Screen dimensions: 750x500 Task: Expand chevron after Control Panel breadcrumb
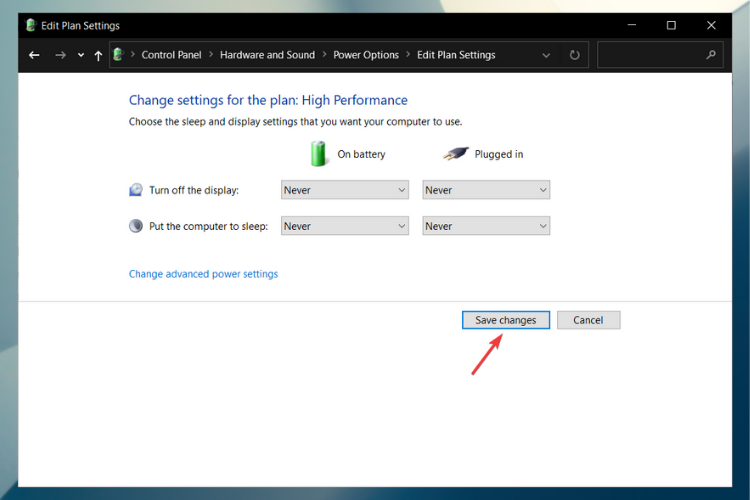coord(211,55)
